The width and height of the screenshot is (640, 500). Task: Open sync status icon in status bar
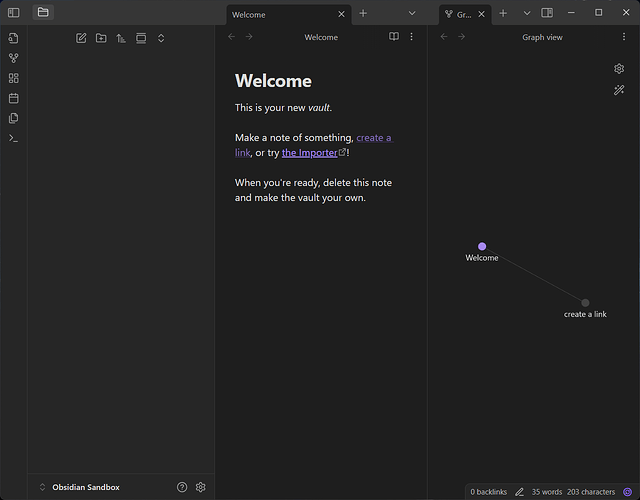point(628,492)
